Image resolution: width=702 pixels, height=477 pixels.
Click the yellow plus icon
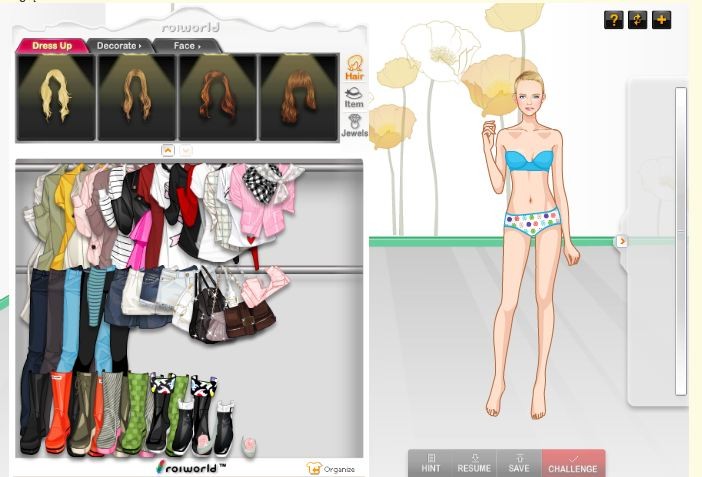[x=661, y=19]
